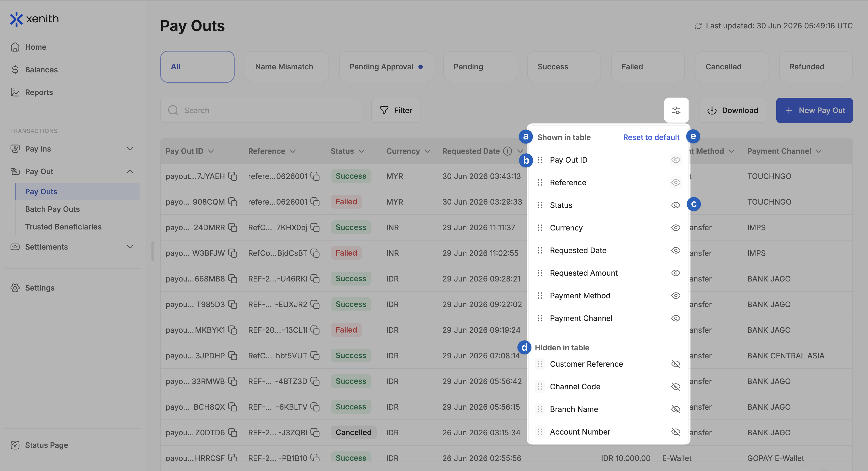868x471 pixels.
Task: Copy the payout ID ending 33RMWB
Action: (233, 381)
